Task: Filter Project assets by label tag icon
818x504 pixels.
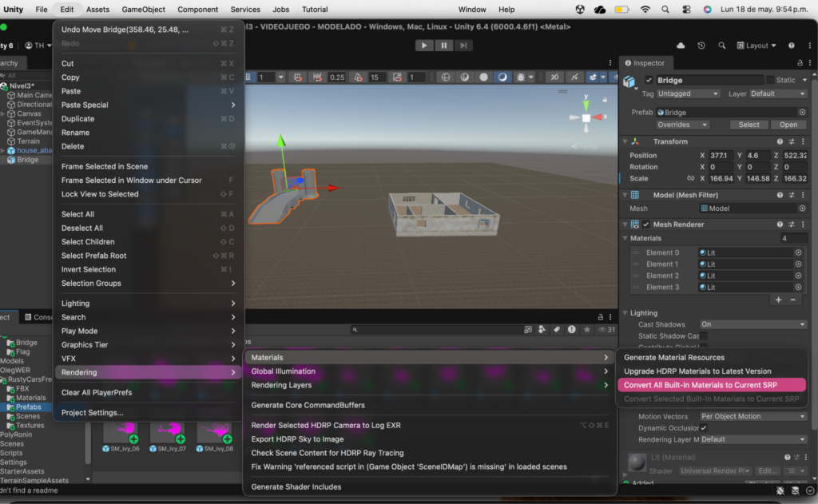Action: (x=557, y=330)
